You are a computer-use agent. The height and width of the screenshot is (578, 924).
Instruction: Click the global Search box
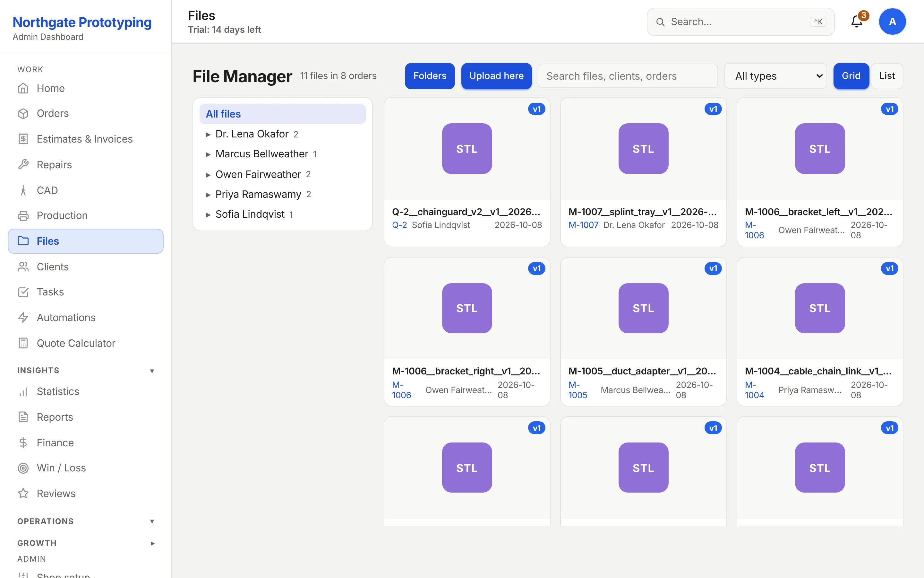(740, 22)
